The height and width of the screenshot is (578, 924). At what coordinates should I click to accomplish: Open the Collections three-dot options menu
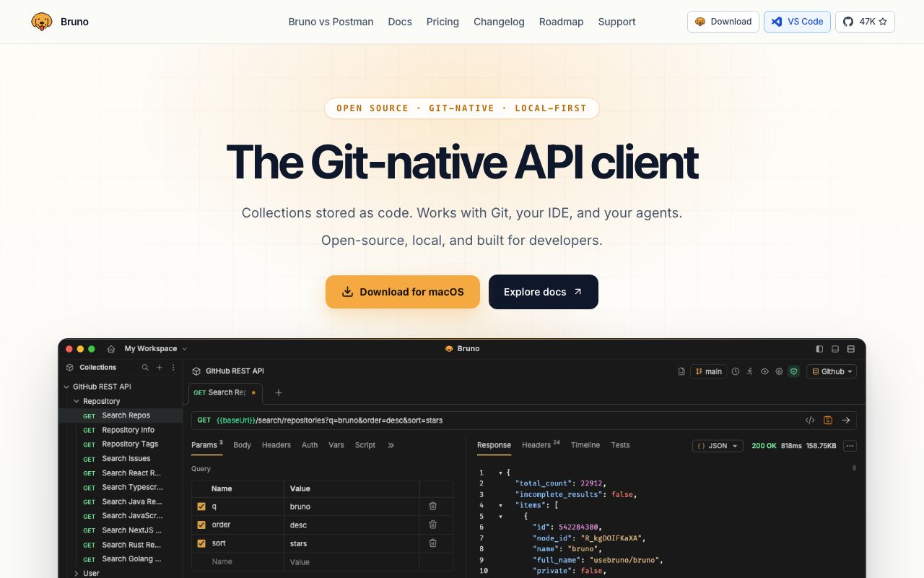[173, 368]
